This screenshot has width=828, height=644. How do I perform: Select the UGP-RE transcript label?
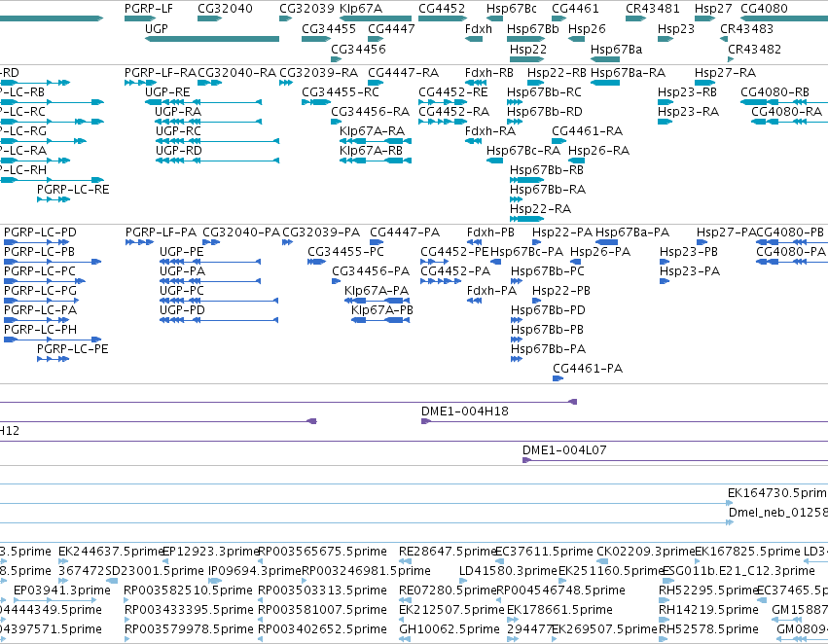pos(167,91)
